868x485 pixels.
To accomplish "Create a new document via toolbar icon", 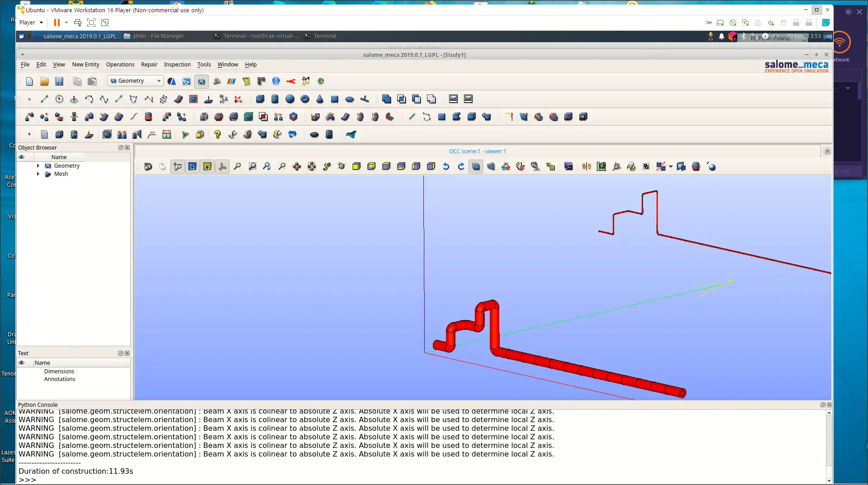I will [x=29, y=81].
